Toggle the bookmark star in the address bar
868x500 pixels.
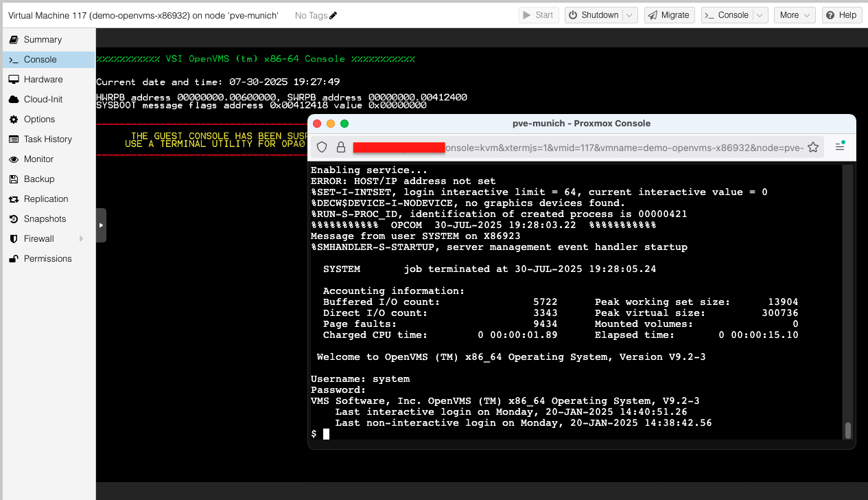[813, 147]
